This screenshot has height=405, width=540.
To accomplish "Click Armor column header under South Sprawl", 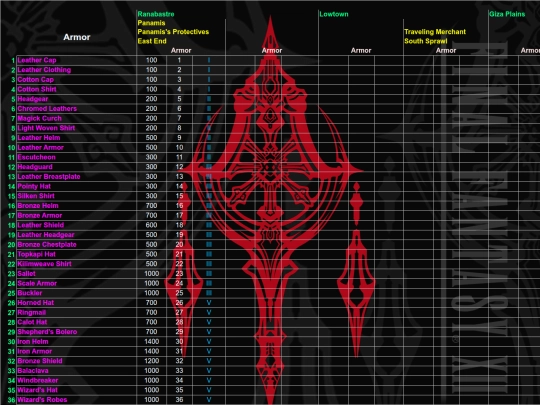I will tap(446, 51).
